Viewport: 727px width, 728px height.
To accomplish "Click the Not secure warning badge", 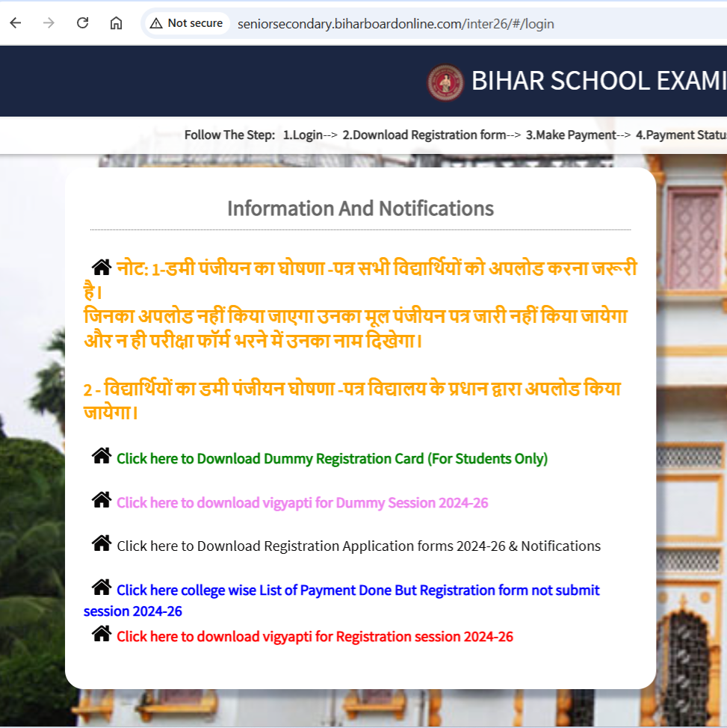I will tap(187, 23).
